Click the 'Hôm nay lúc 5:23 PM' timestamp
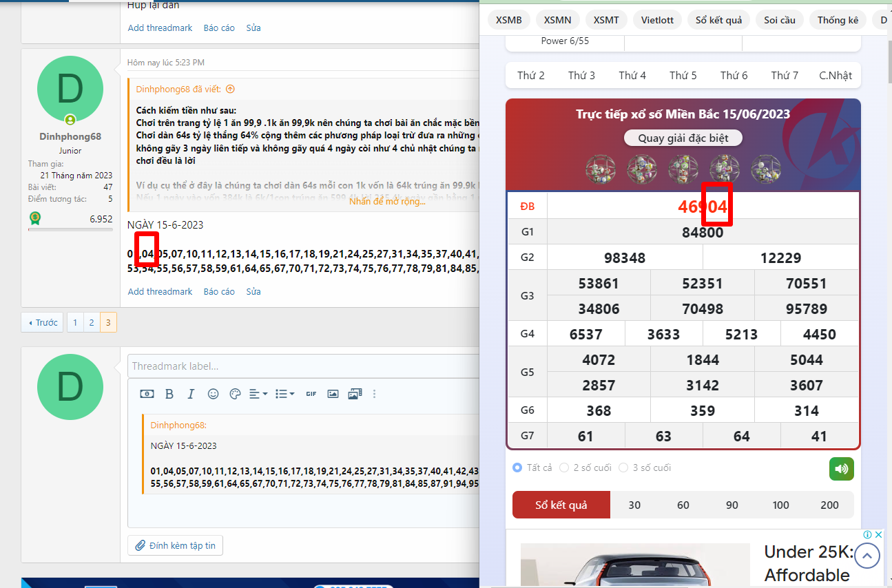This screenshot has width=892, height=588. tap(166, 63)
